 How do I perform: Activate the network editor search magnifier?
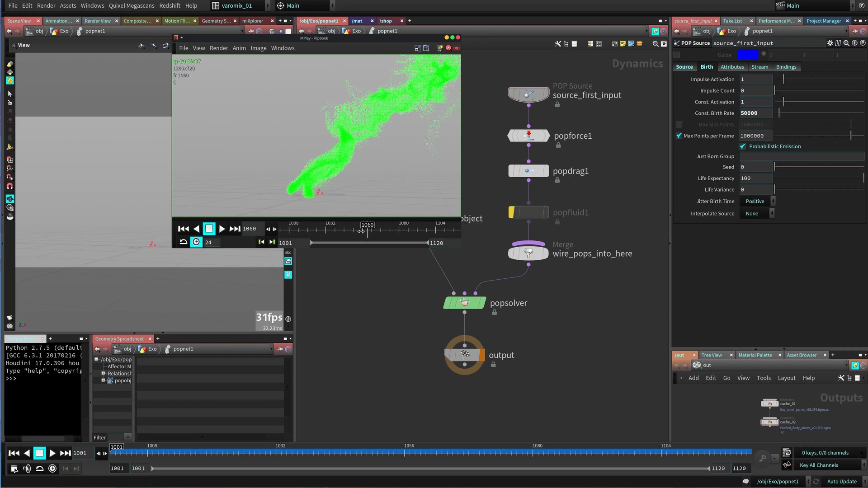coord(656,44)
